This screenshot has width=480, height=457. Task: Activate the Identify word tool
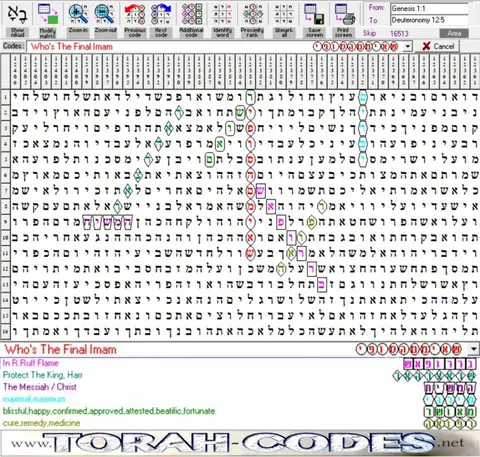pos(223,20)
